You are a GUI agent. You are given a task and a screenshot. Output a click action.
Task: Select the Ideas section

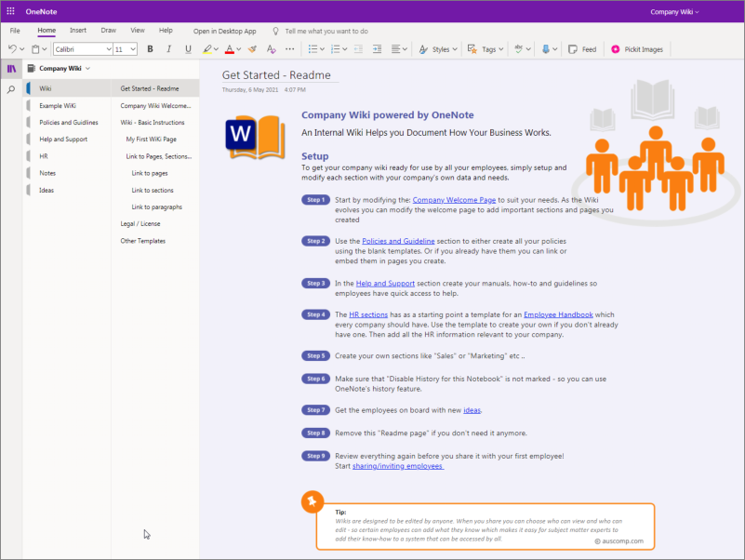(x=47, y=190)
